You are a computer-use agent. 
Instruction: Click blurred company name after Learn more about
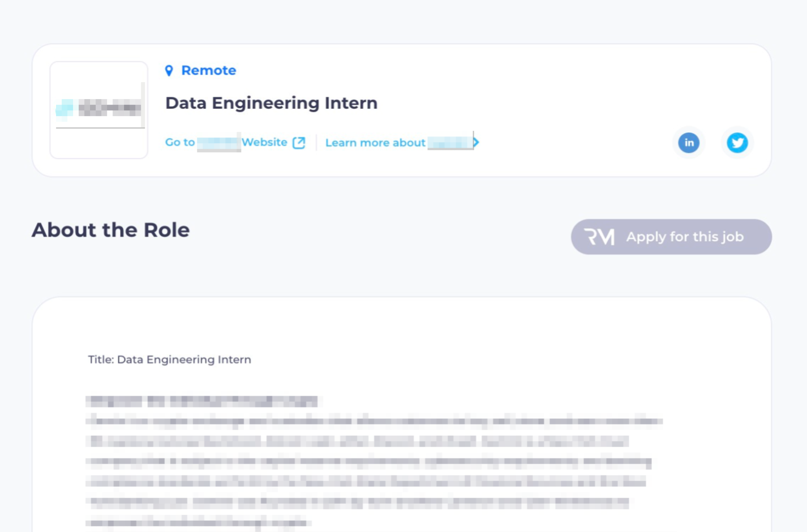pyautogui.click(x=449, y=143)
